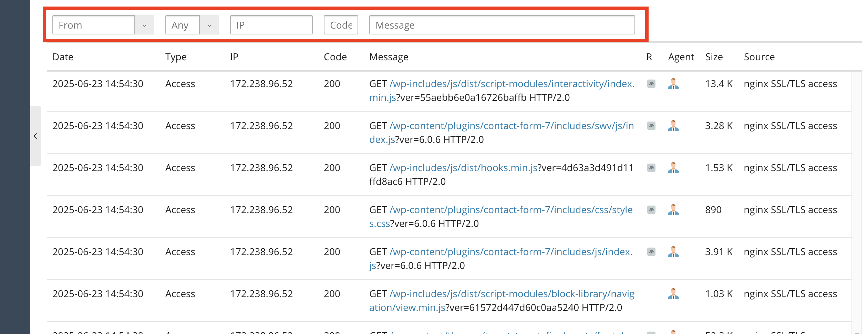
Task: Click user agent icon in hooks.min.js row
Action: tap(673, 168)
